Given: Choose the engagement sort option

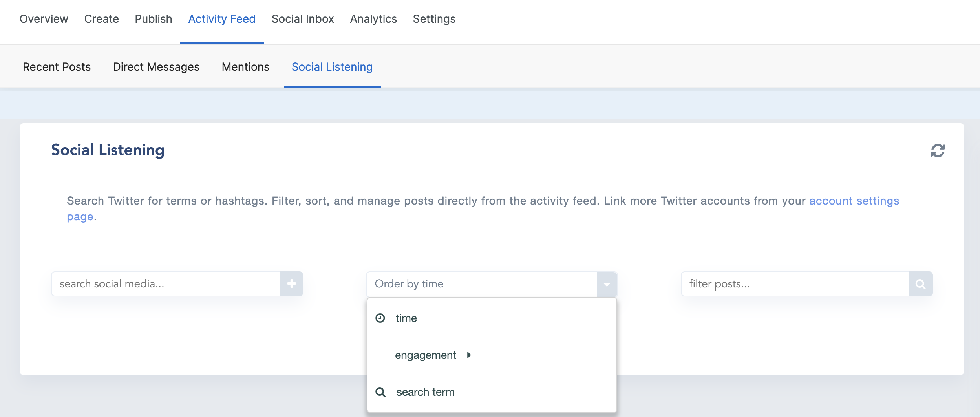Looking at the screenshot, I should click(425, 355).
